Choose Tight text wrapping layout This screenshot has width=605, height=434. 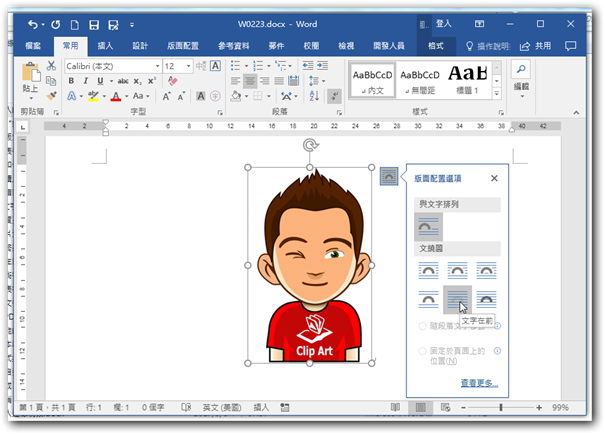point(457,270)
